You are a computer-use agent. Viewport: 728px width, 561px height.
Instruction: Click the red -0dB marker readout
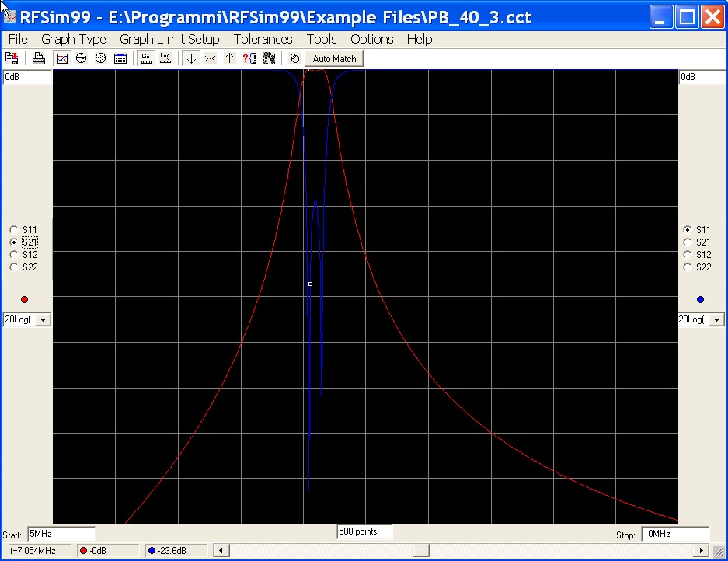[x=108, y=551]
